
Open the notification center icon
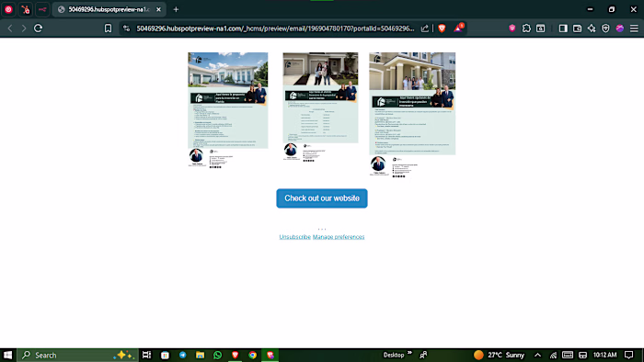[628, 355]
